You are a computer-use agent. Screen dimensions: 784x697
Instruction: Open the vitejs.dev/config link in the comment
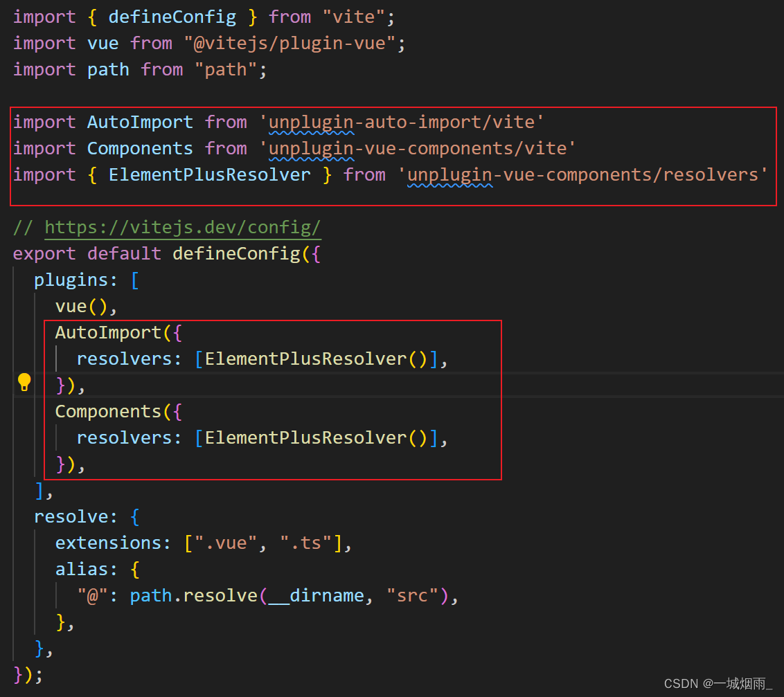tap(183, 228)
